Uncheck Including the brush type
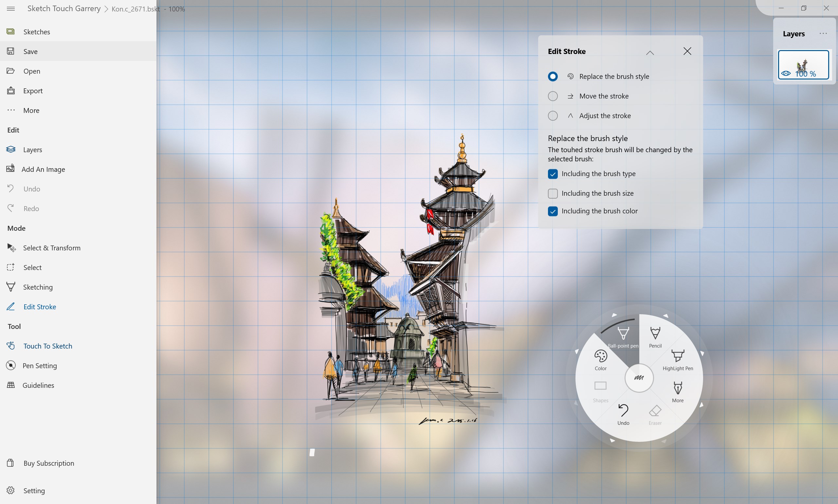The image size is (838, 504). tap(553, 173)
